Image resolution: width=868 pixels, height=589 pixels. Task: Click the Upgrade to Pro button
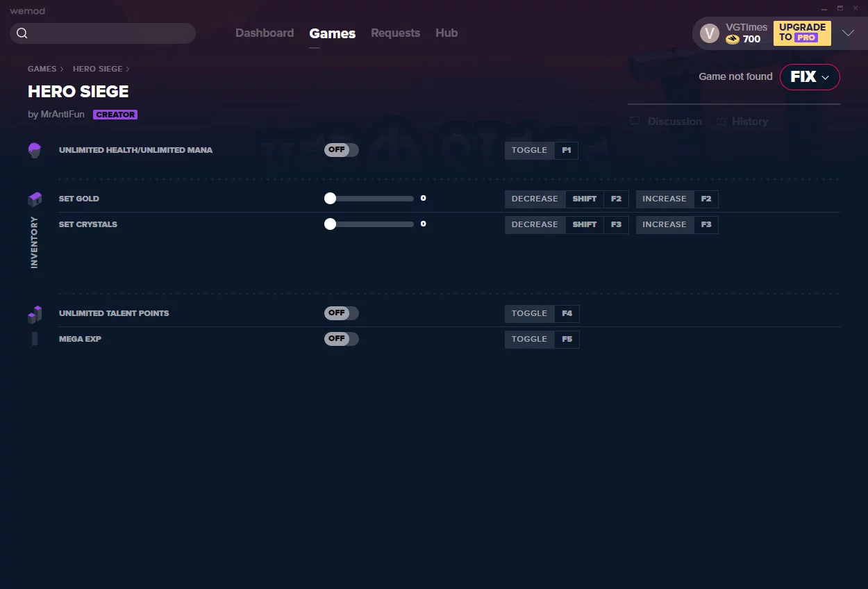[802, 33]
